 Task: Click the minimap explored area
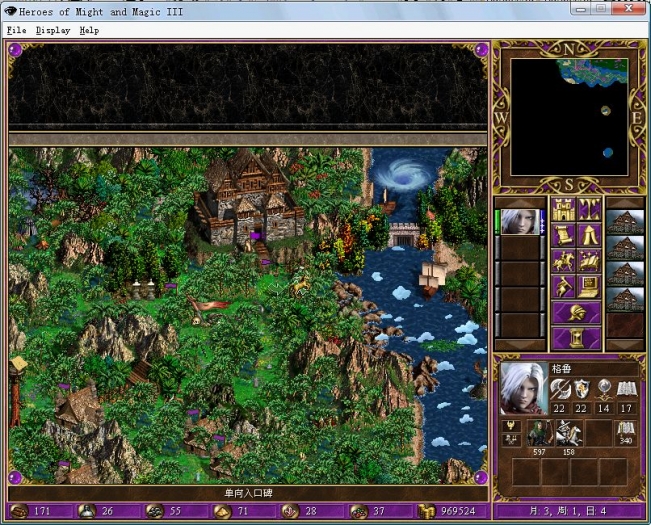[594, 71]
